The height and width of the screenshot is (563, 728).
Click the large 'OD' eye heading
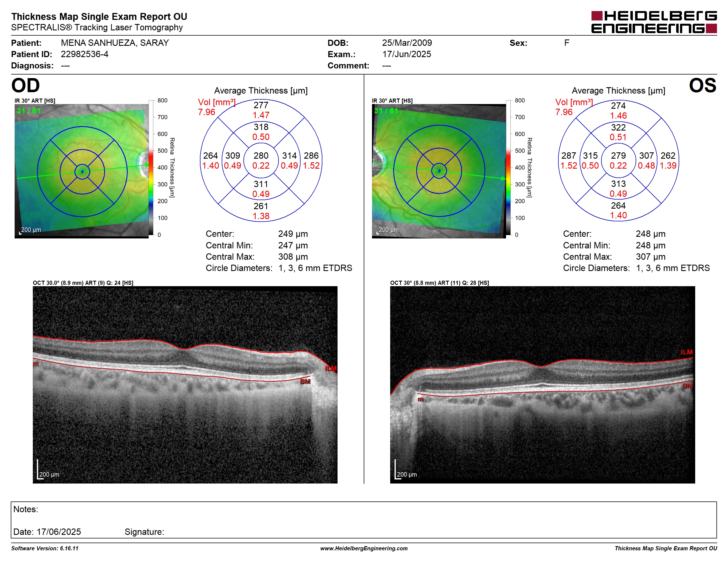click(x=26, y=85)
